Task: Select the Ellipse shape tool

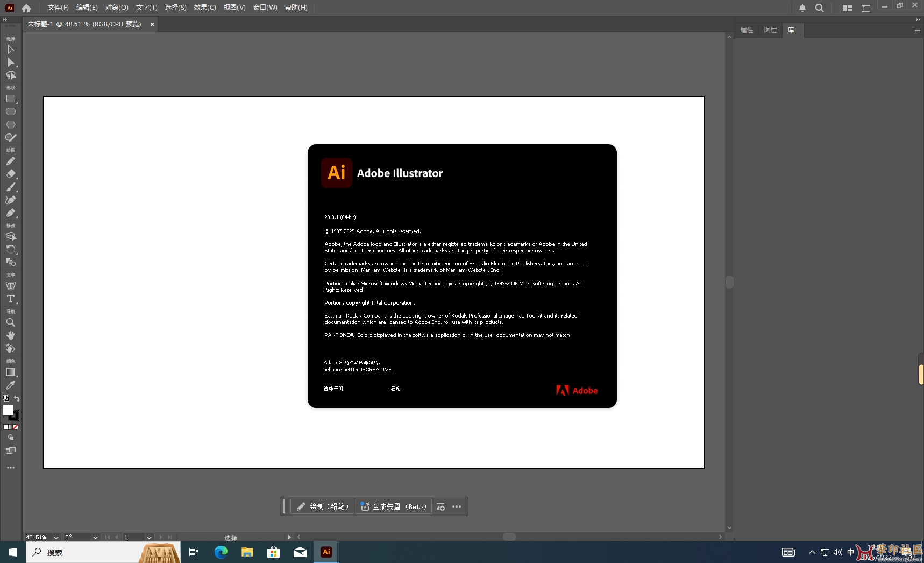Action: [x=11, y=111]
